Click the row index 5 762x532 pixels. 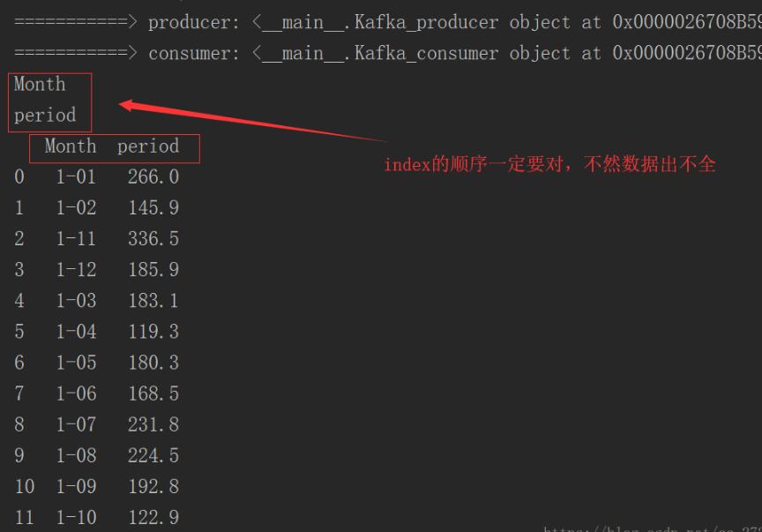click(19, 332)
